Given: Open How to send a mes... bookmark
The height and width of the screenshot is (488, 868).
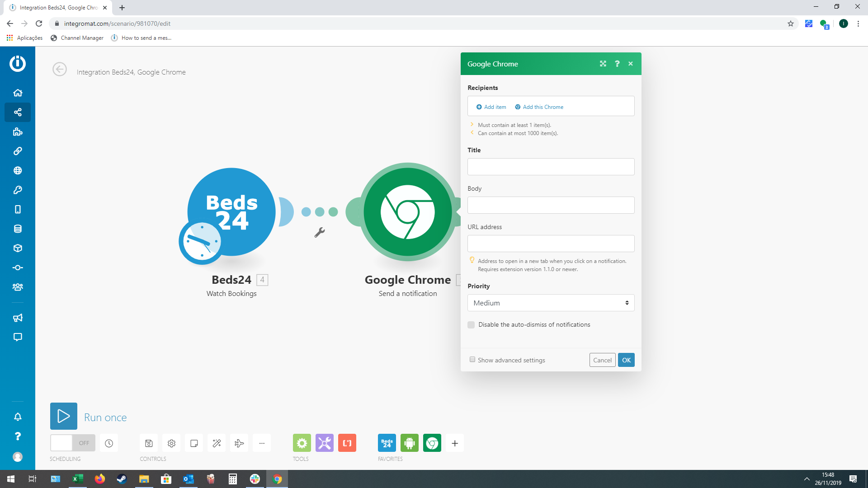Looking at the screenshot, I should [x=141, y=38].
